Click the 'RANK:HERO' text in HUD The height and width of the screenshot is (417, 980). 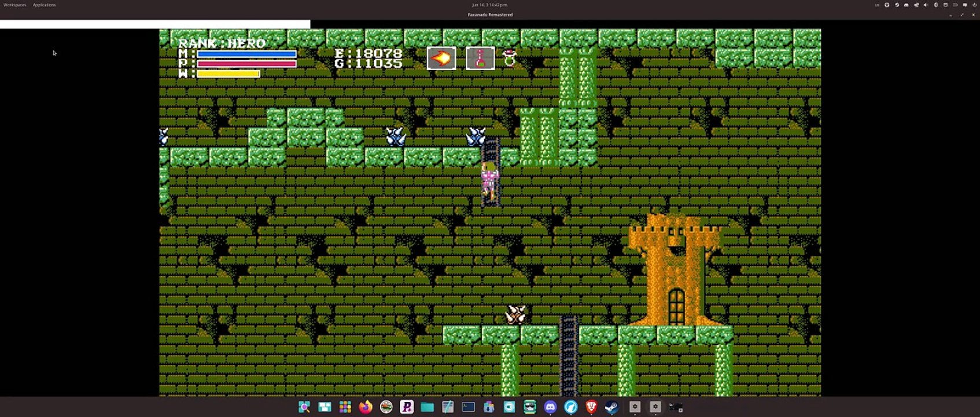pos(222,43)
